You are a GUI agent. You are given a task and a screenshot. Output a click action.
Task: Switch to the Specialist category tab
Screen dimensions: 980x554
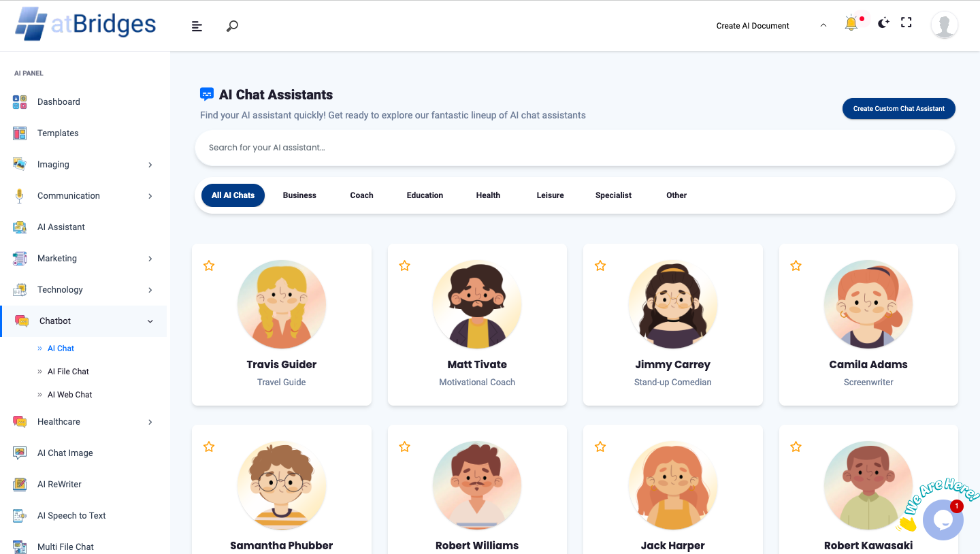613,195
